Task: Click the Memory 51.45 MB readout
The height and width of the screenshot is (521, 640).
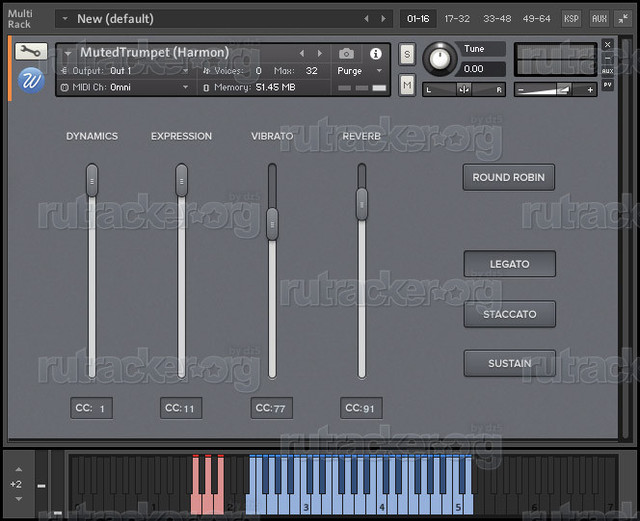Action: (x=255, y=87)
